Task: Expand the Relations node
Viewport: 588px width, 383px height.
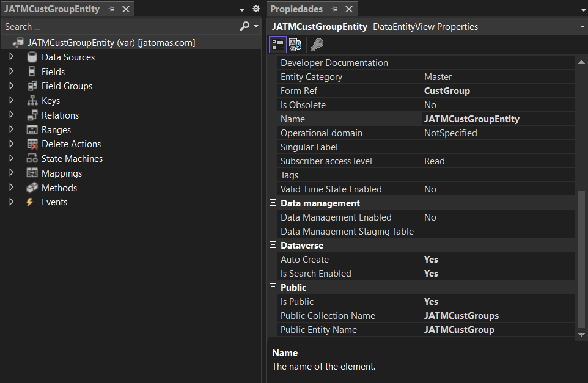Action: coord(11,115)
